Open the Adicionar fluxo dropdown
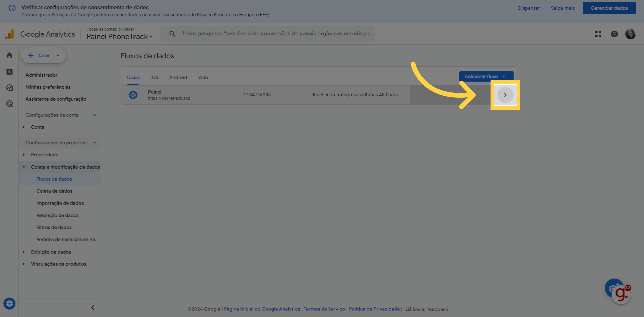Screen dimensions: 644x317 coord(486,76)
